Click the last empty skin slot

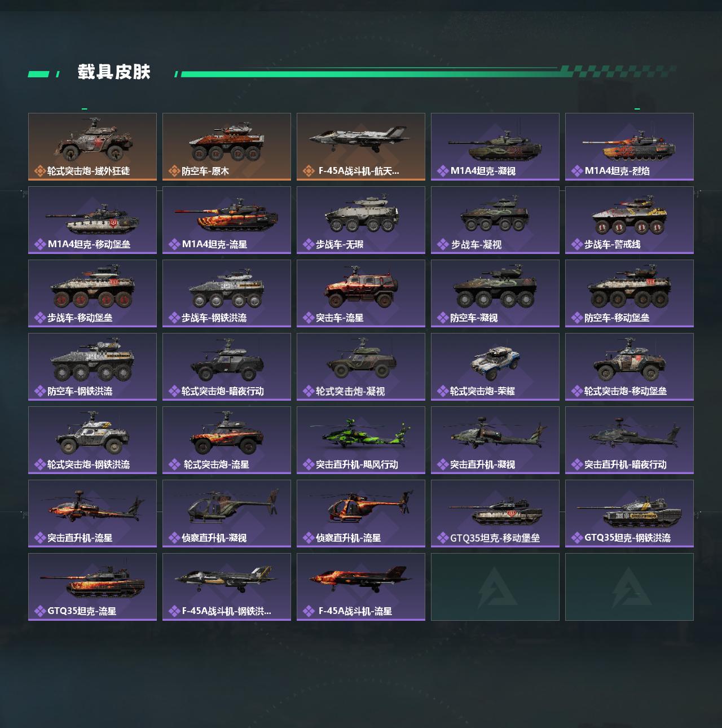629,587
